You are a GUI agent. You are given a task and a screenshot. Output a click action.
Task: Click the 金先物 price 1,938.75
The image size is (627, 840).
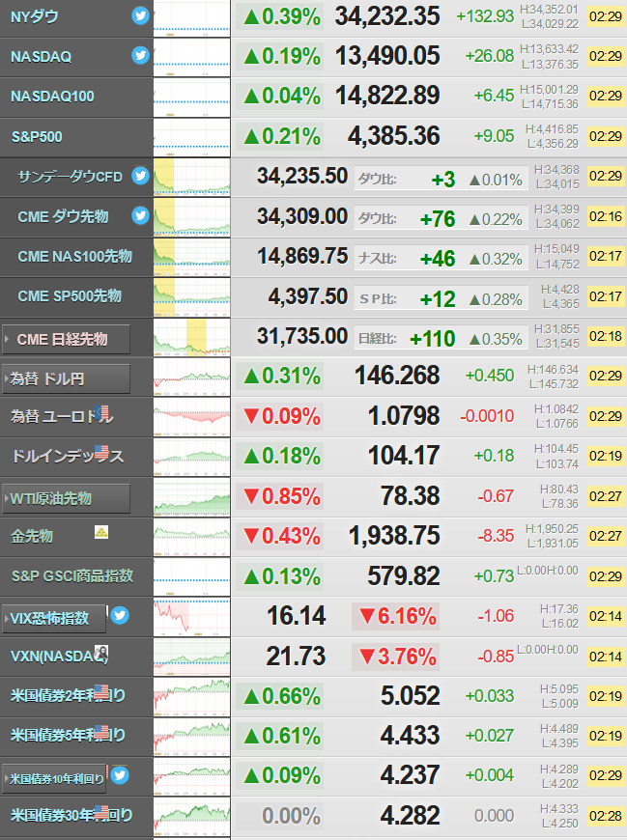pyautogui.click(x=394, y=536)
